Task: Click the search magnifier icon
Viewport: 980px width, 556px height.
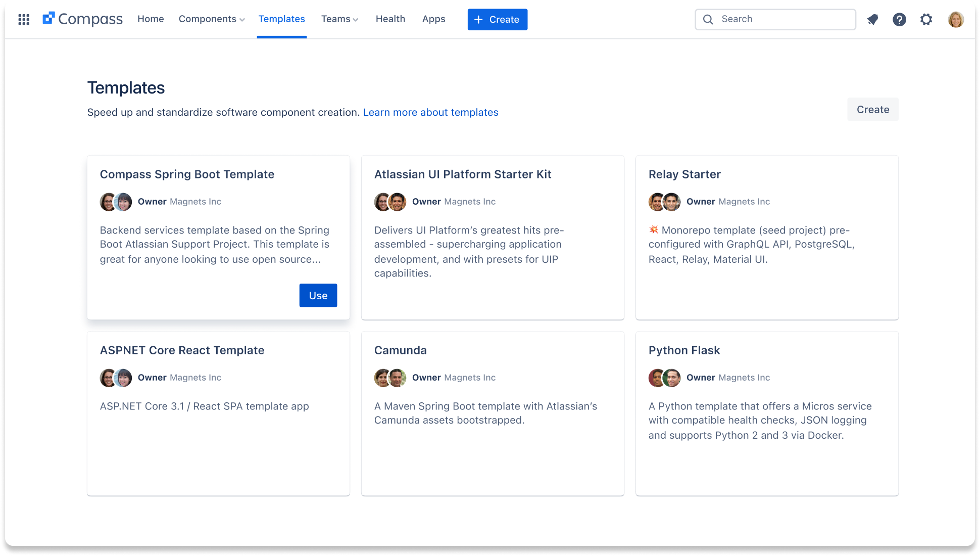Action: pos(708,19)
